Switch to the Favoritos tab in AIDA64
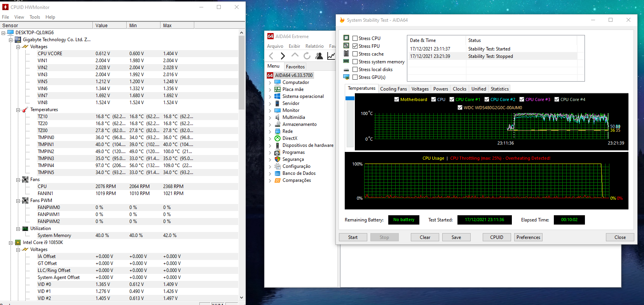The width and height of the screenshot is (644, 305). [295, 67]
